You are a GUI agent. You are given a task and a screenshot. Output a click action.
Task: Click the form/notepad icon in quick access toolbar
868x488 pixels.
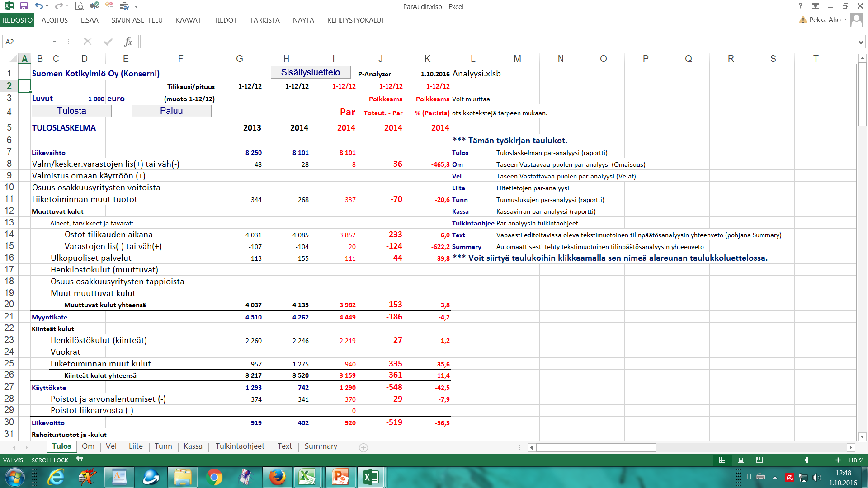[x=109, y=6]
